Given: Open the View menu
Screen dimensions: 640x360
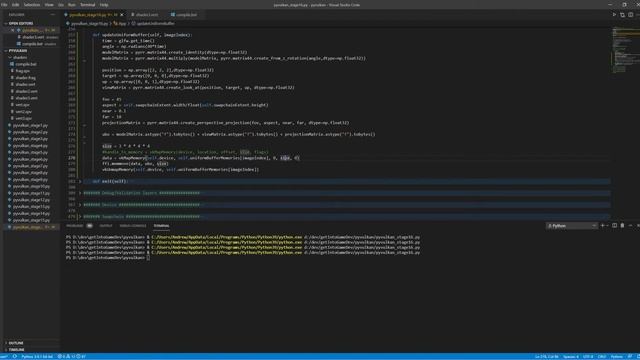Looking at the screenshot, I should (49, 5).
